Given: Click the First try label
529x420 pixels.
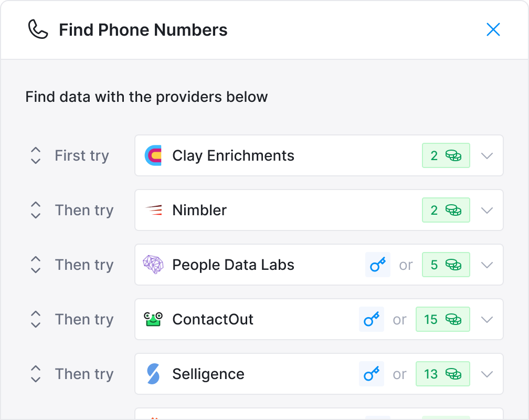Looking at the screenshot, I should click(81, 155).
